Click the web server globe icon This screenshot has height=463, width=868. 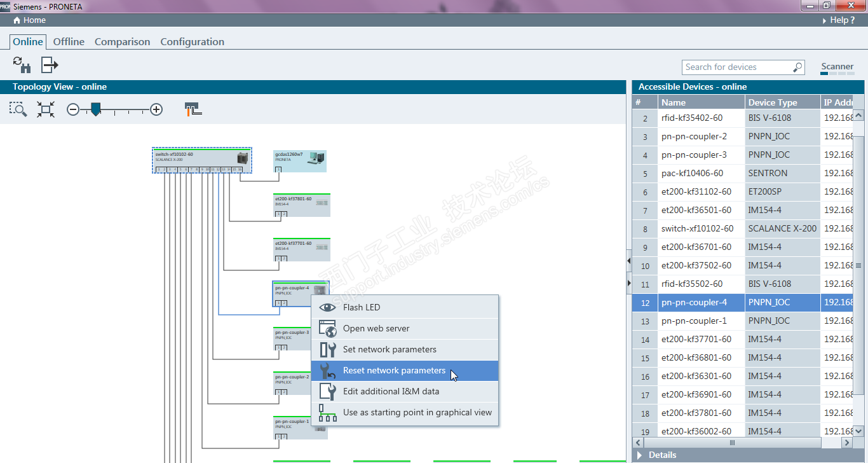(x=327, y=328)
